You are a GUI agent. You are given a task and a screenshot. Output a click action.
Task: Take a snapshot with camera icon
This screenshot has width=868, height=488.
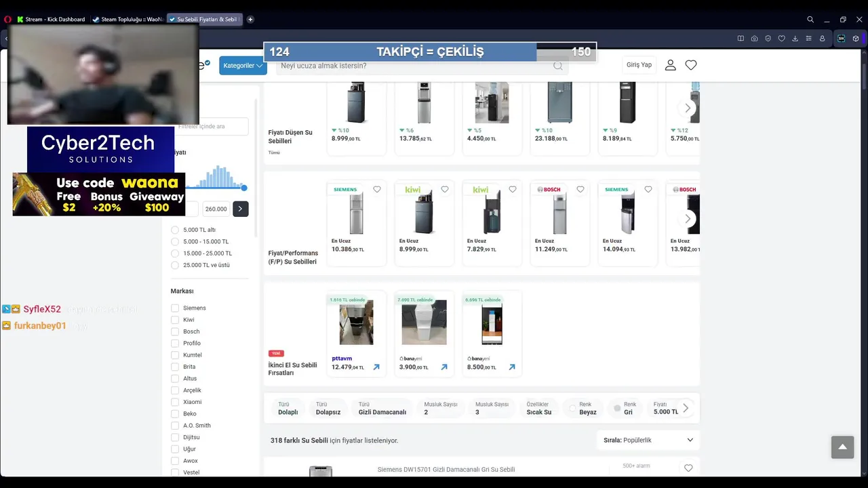[x=754, y=39]
